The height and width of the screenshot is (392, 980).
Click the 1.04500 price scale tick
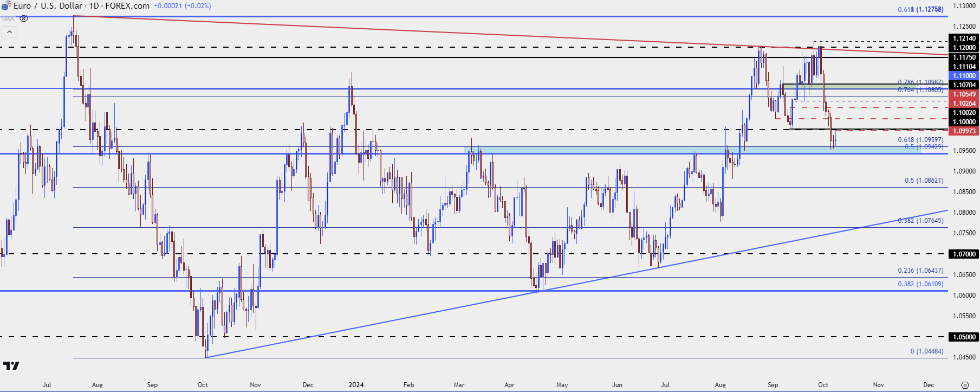(x=964, y=357)
